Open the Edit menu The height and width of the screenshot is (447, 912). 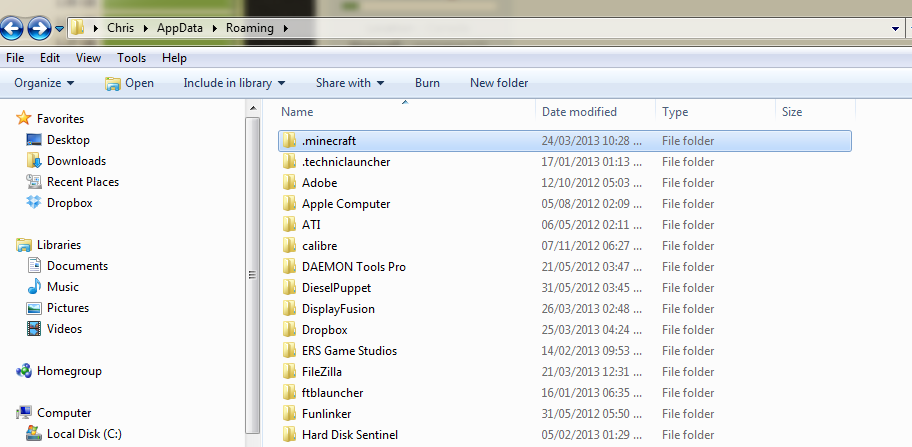point(50,58)
